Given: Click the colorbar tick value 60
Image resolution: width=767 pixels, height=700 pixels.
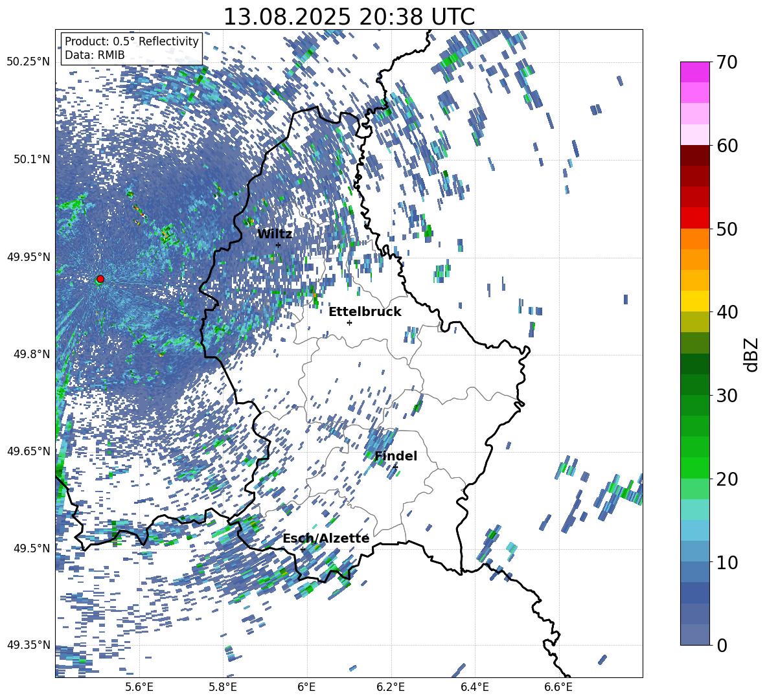Looking at the screenshot, I should tap(727, 146).
